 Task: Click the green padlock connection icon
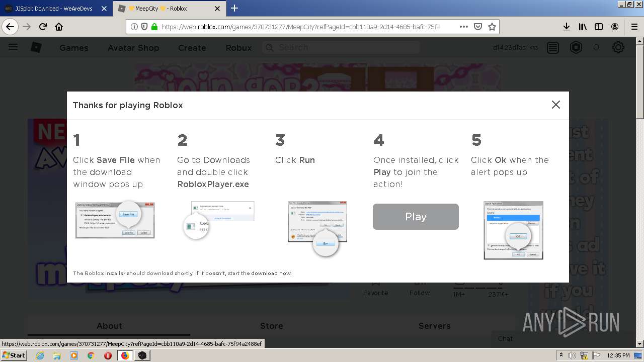[x=154, y=27]
